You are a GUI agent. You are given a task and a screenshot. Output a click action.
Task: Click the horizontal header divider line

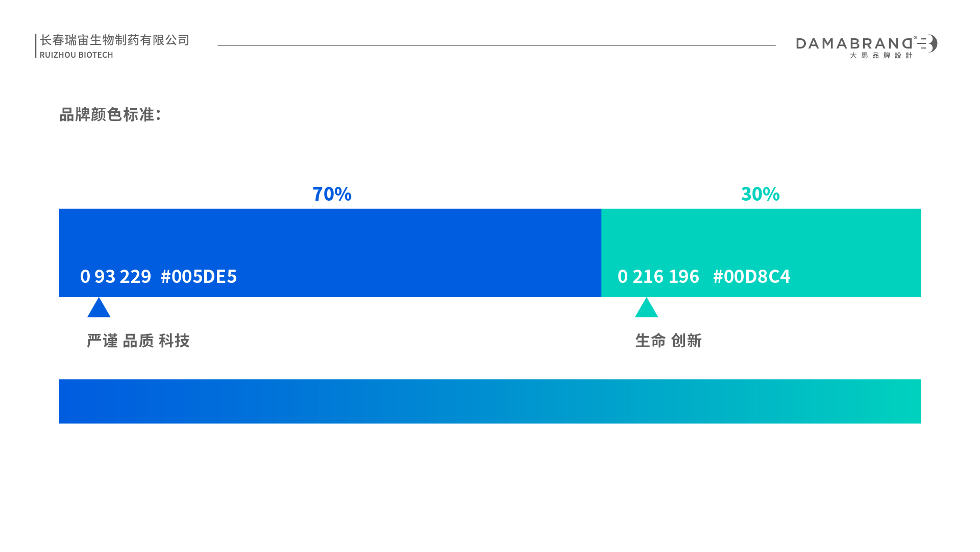[497, 46]
